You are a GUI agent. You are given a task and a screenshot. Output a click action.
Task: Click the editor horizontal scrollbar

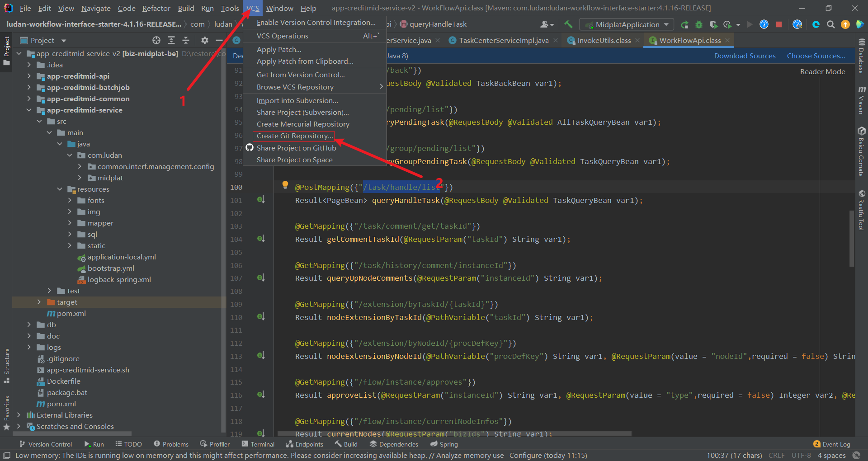point(454,433)
